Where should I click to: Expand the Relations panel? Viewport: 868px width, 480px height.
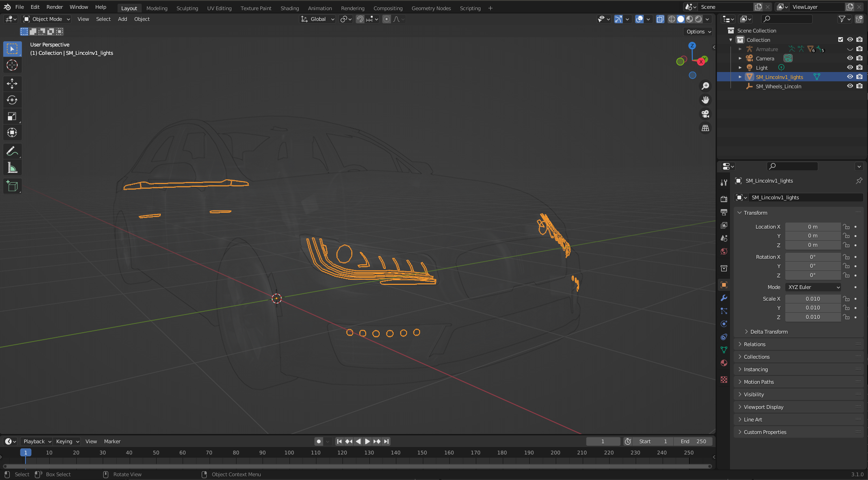point(754,344)
